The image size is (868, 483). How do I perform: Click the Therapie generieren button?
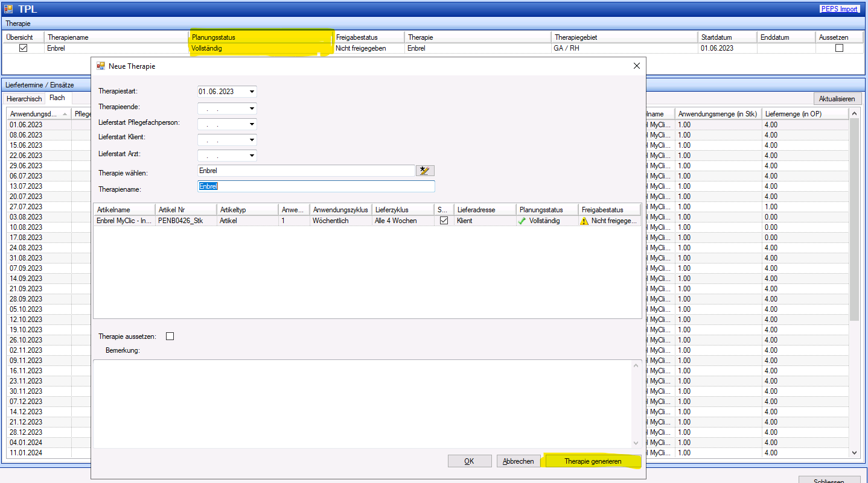(x=592, y=461)
